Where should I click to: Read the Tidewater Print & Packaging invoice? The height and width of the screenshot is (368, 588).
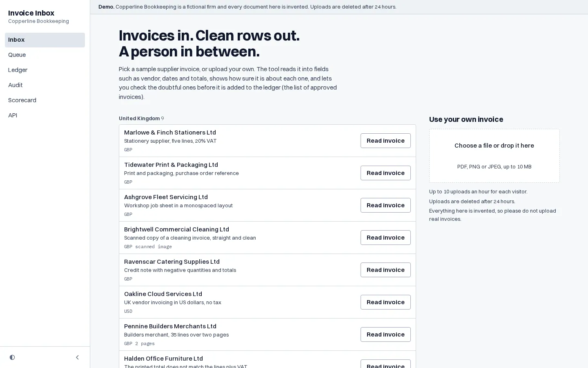click(x=385, y=173)
